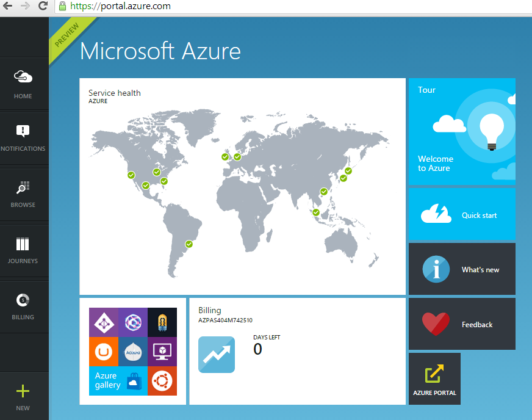
Task: Select the purple diamond gallery icon
Action: 104,322
